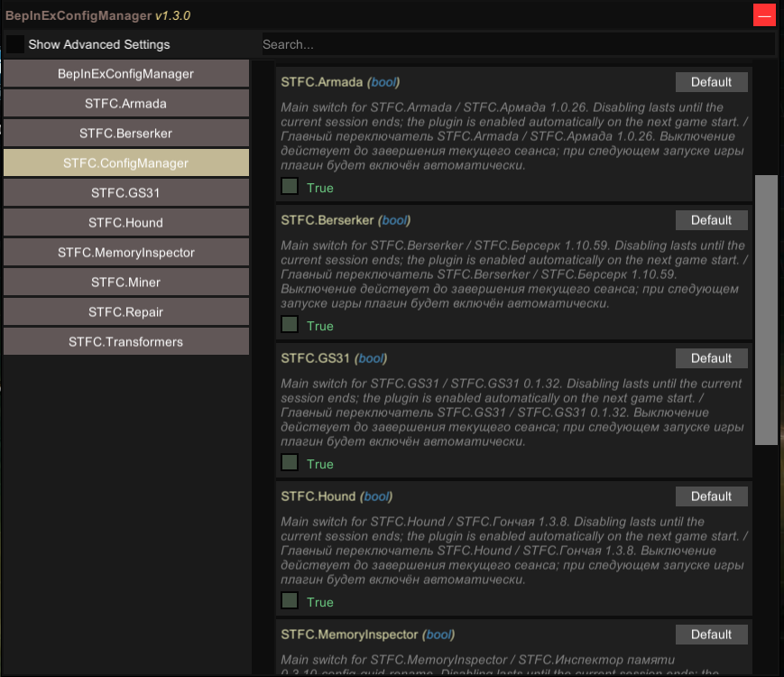Click the STFC.Armada 1.0.26 description text
The image size is (784, 677).
coord(514,136)
